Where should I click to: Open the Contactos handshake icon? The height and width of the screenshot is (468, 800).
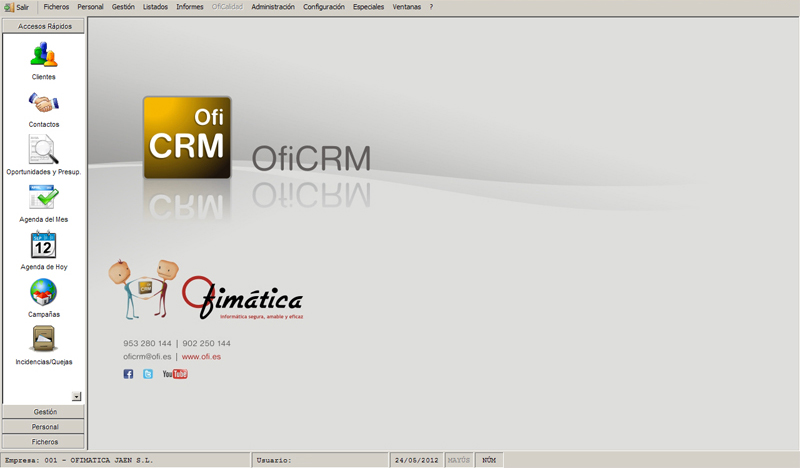[44, 103]
